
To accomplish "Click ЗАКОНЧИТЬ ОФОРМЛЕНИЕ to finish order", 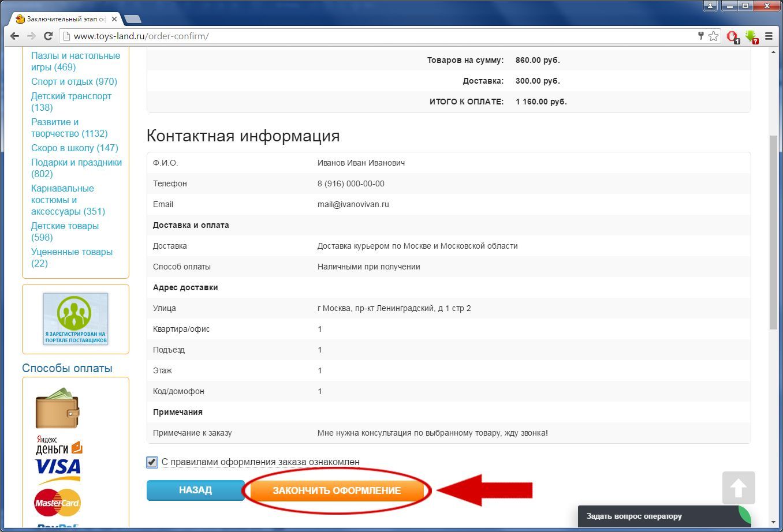I will click(337, 490).
